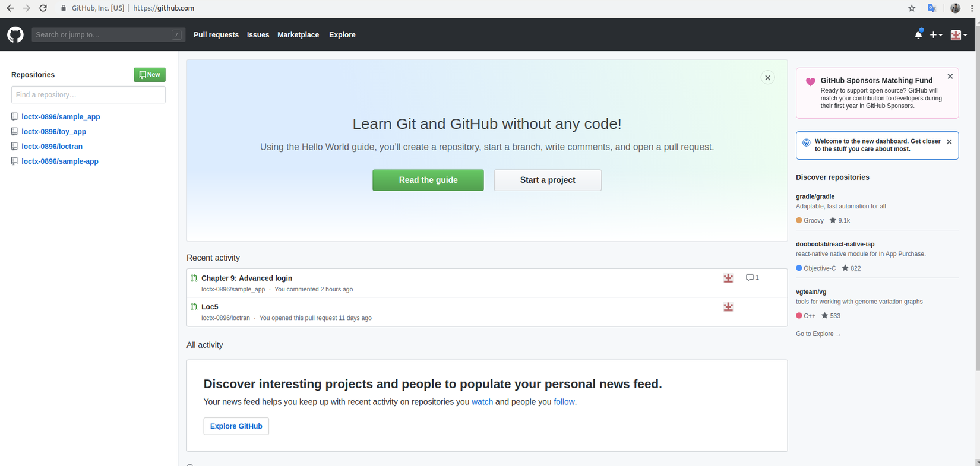Open the Chrome three-dot menu

(972, 8)
